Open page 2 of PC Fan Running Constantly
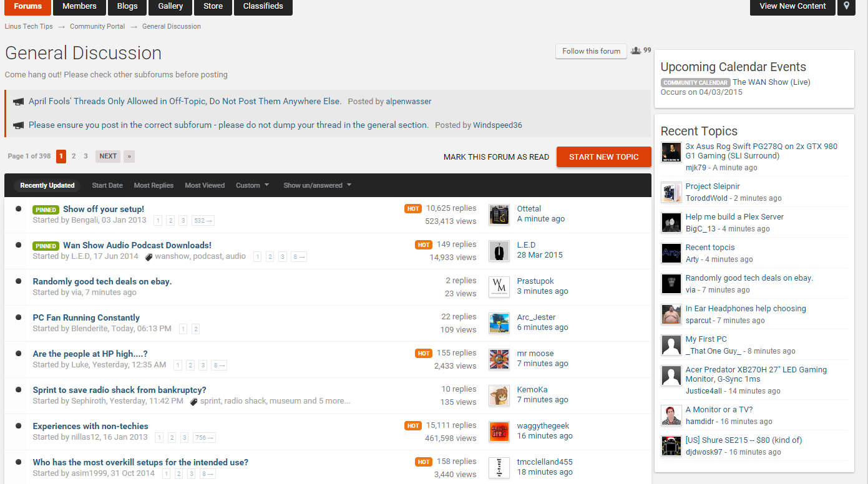The width and height of the screenshot is (868, 484). (x=195, y=329)
